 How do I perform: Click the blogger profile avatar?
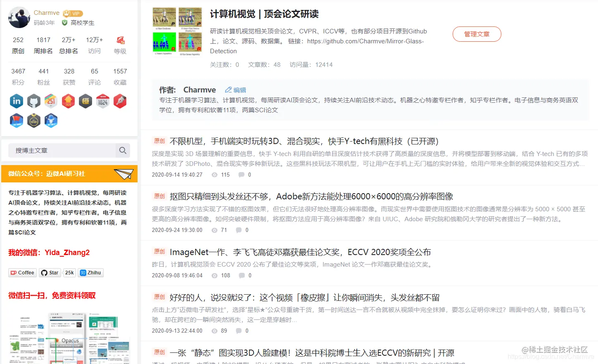click(x=19, y=17)
